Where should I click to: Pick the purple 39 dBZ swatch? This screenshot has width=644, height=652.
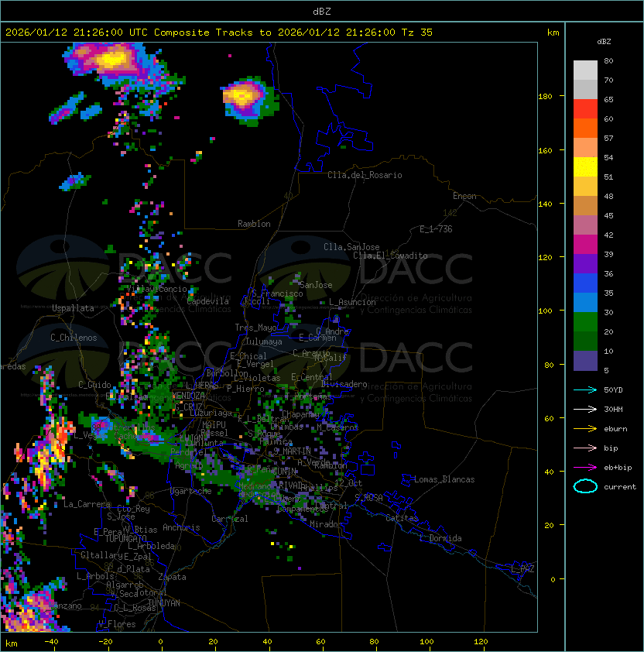pos(585,263)
